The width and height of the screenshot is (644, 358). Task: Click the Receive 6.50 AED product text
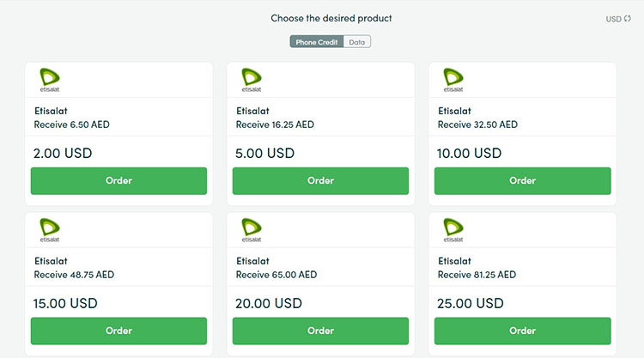(71, 124)
